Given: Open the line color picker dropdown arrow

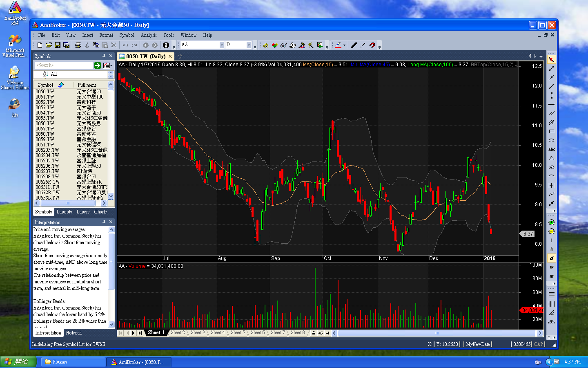Looking at the screenshot, I should [345, 45].
